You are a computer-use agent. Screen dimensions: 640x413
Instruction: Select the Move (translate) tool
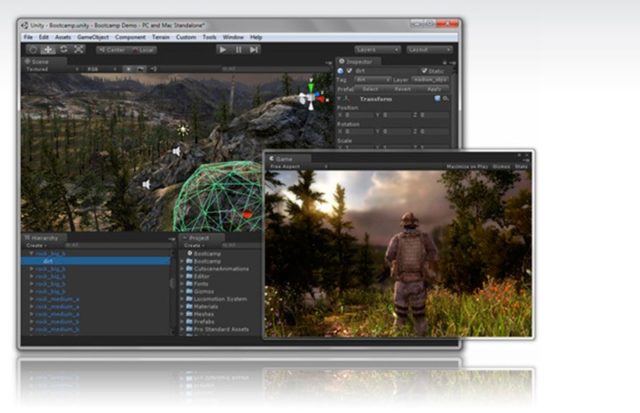pyautogui.click(x=48, y=50)
